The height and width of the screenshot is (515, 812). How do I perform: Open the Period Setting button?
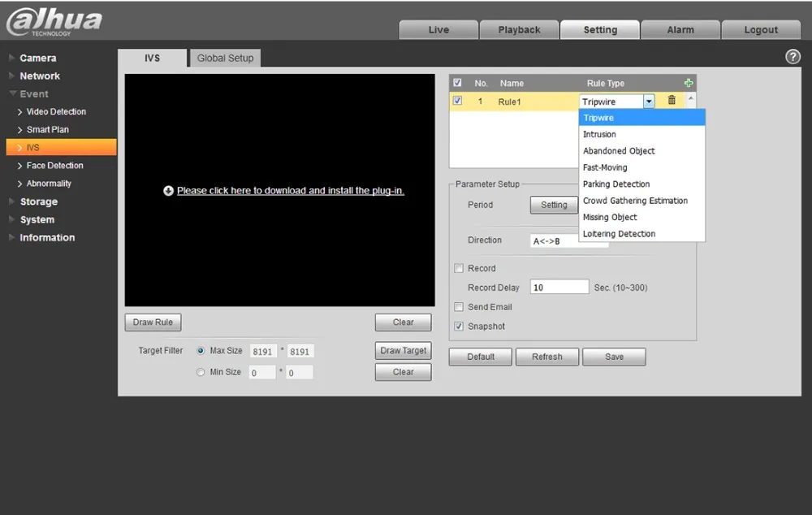click(554, 205)
